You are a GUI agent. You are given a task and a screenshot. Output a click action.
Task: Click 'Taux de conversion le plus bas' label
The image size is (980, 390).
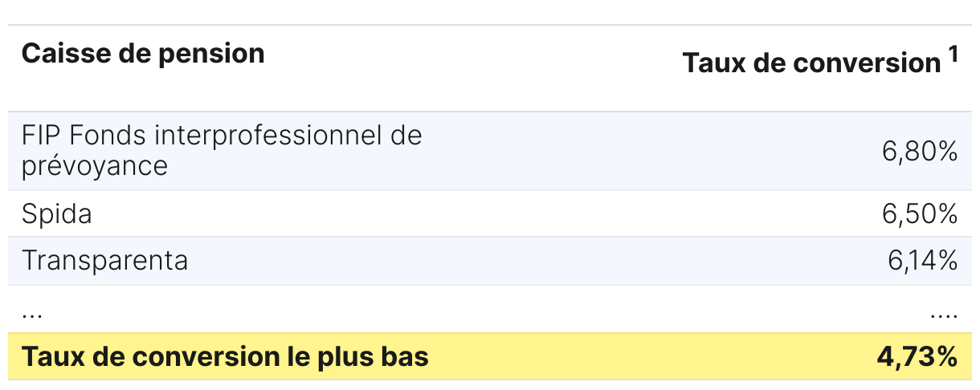225,357
